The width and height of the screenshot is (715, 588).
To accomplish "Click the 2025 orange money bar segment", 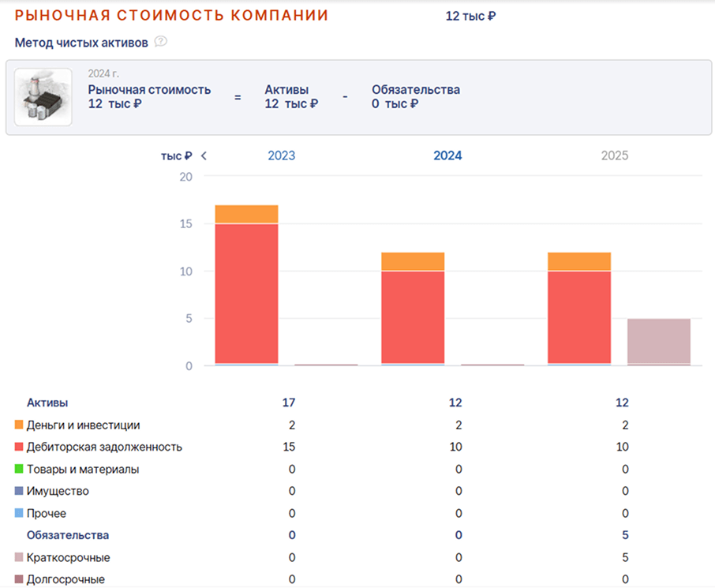I will click(579, 261).
